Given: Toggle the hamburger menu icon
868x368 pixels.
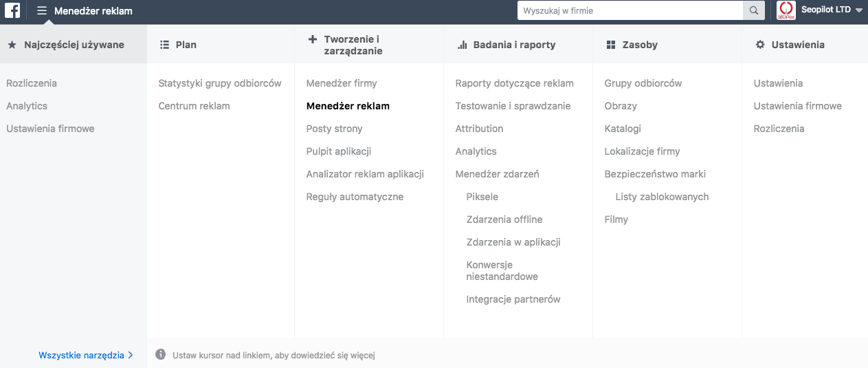Looking at the screenshot, I should (42, 11).
